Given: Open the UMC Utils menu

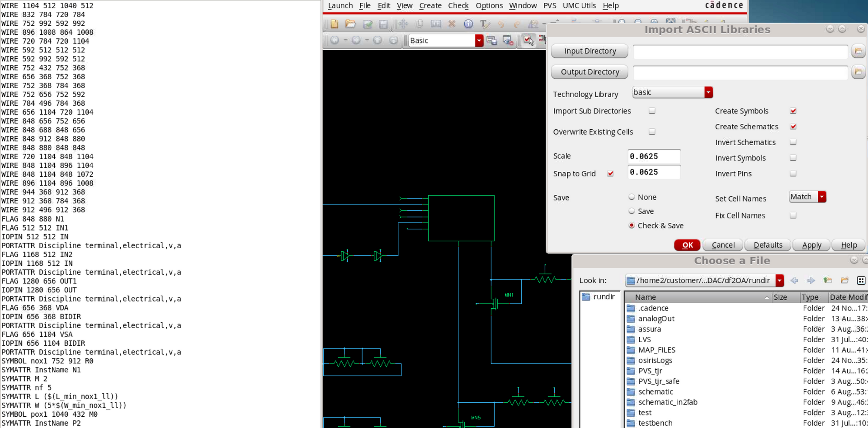Looking at the screenshot, I should tap(579, 5).
